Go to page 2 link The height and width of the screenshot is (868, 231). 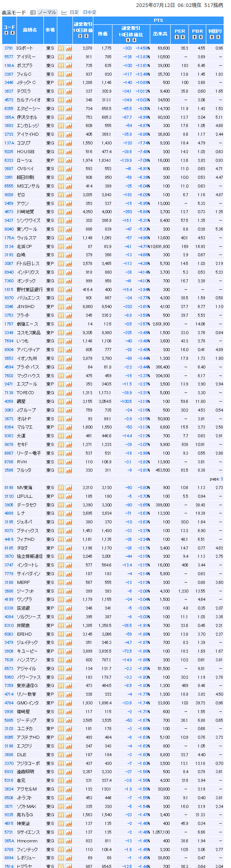point(221,479)
